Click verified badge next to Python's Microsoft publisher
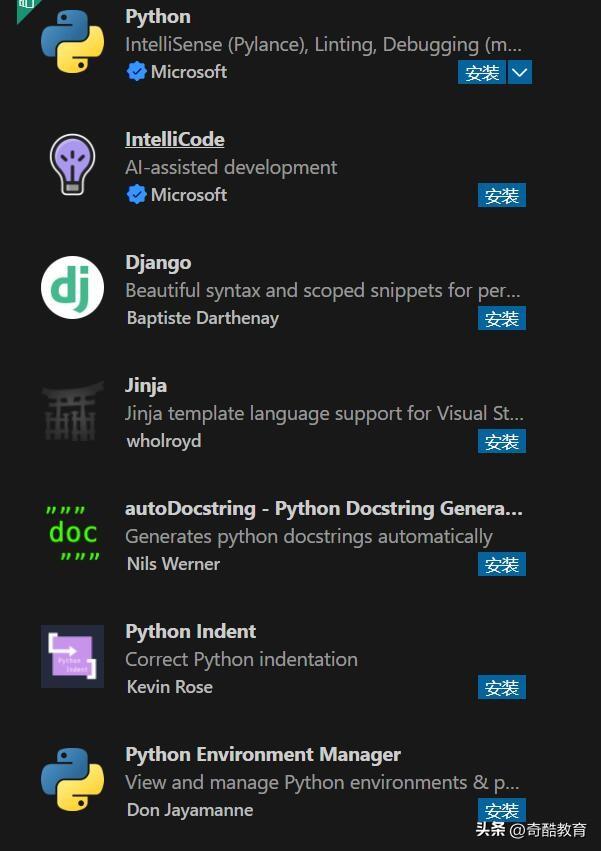Screen dimensions: 601x851 click(136, 72)
